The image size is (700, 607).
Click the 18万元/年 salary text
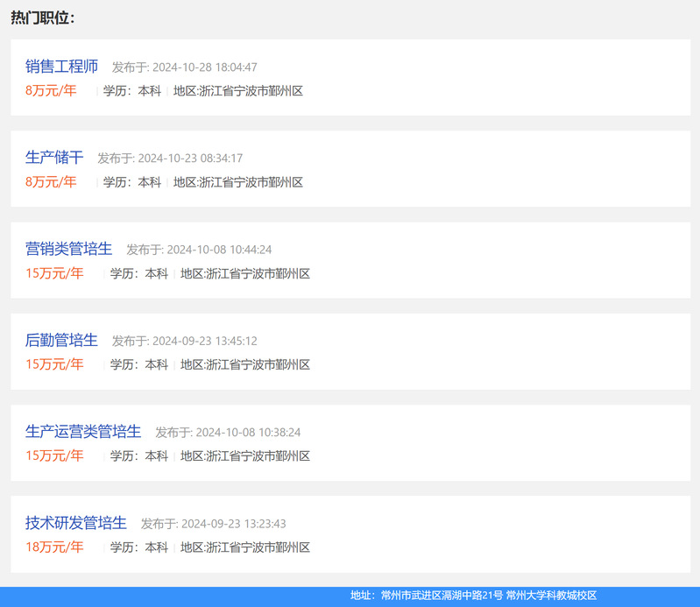click(54, 547)
